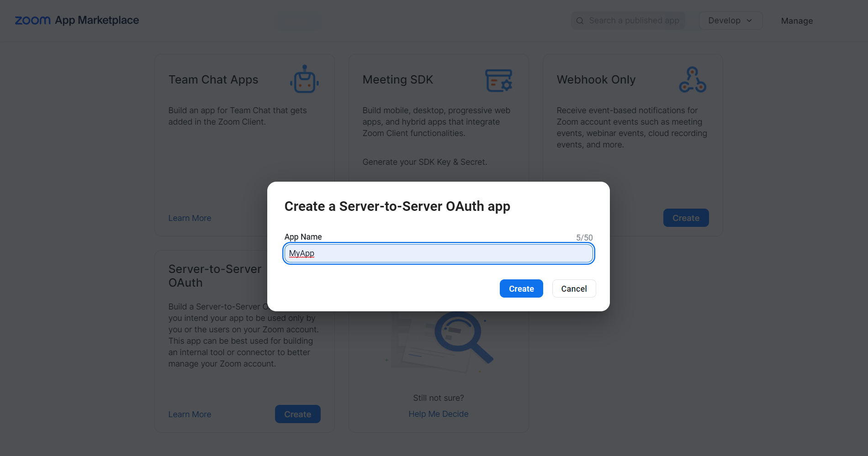
Task: Open the Develop dropdown menu
Action: (x=730, y=21)
